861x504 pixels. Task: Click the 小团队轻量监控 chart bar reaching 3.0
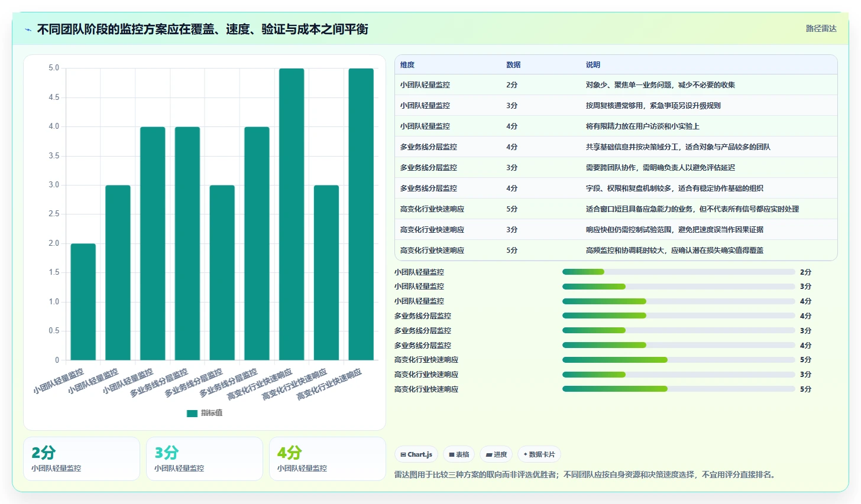[x=118, y=272]
